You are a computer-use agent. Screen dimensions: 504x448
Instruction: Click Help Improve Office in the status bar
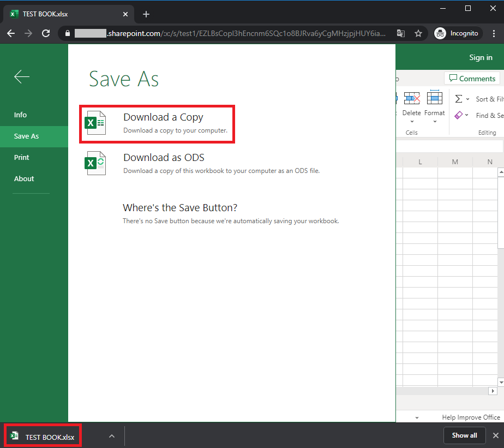[x=471, y=417]
